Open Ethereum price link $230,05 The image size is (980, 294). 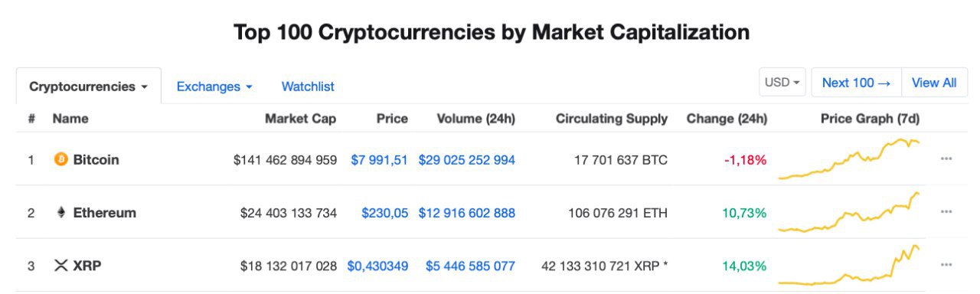click(x=384, y=213)
